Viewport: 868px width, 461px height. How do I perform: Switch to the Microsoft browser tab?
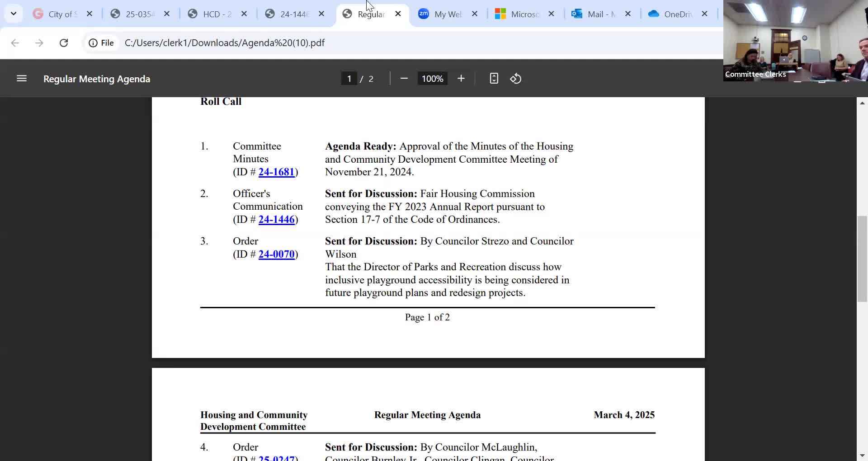[524, 14]
